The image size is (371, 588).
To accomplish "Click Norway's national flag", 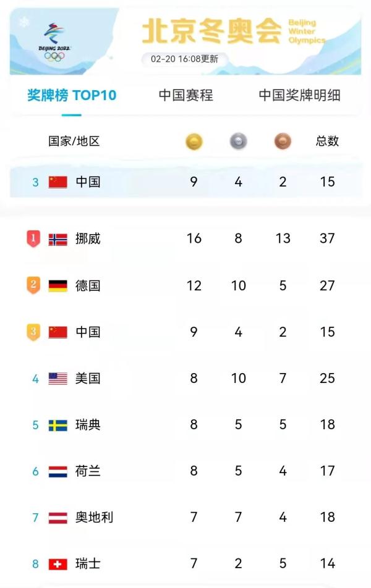I will (x=56, y=238).
